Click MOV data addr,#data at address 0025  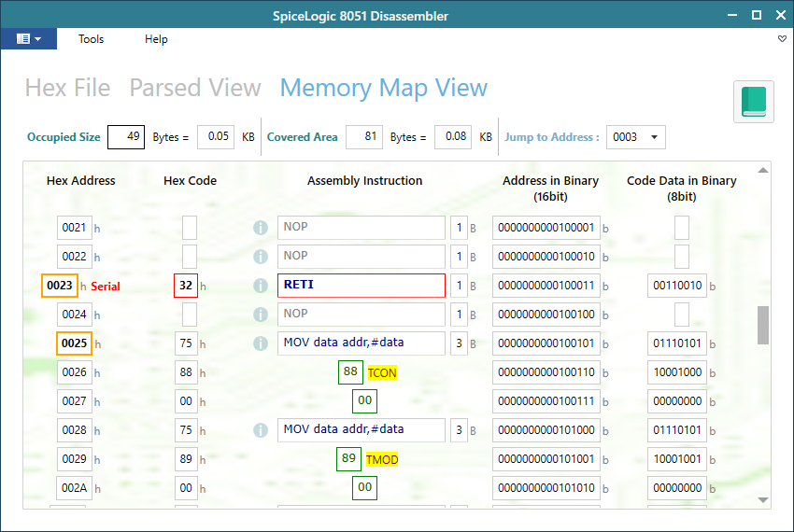coord(362,343)
